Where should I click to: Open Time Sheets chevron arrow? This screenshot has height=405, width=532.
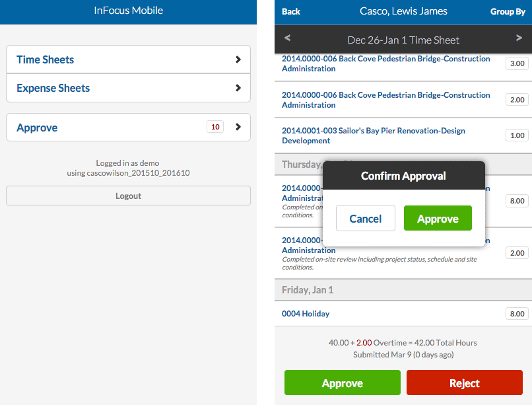coord(238,59)
